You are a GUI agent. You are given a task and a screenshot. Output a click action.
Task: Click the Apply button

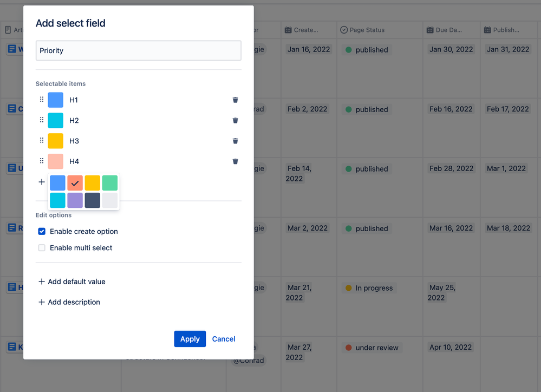[190, 338]
